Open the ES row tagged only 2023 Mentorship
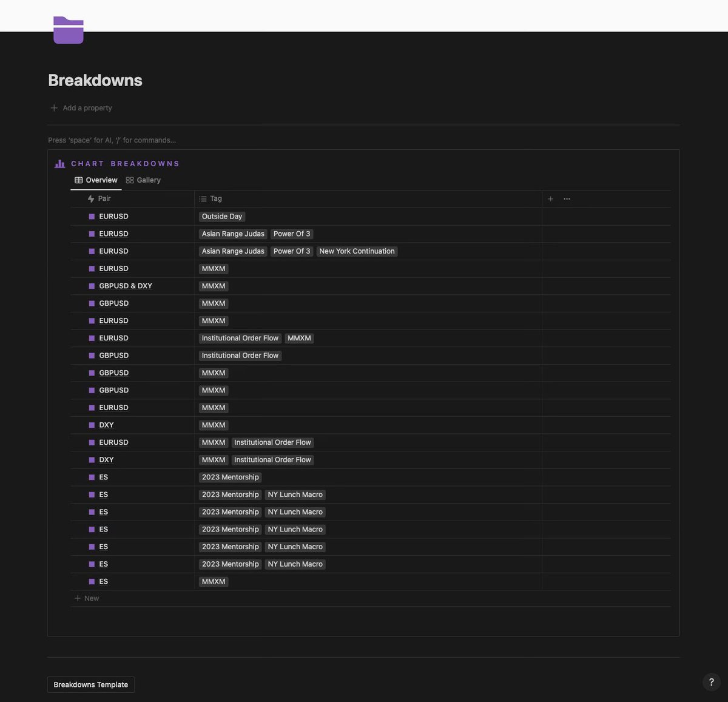 (103, 478)
